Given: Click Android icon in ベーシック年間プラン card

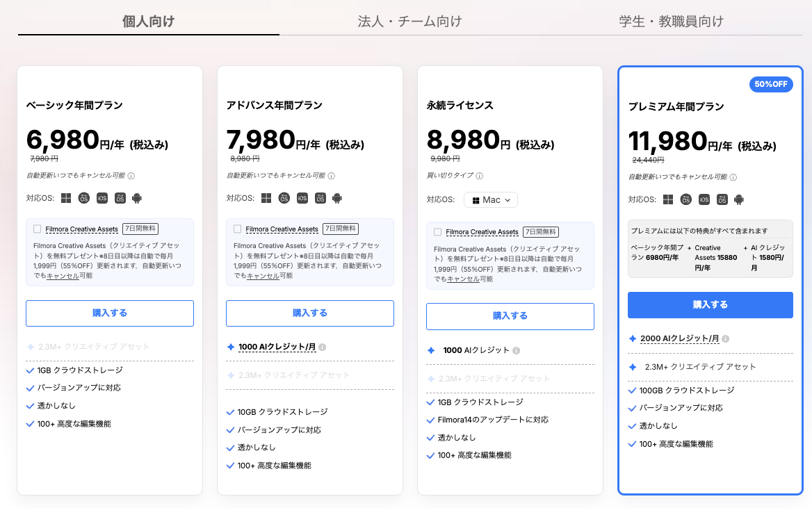Looking at the screenshot, I should click(137, 198).
